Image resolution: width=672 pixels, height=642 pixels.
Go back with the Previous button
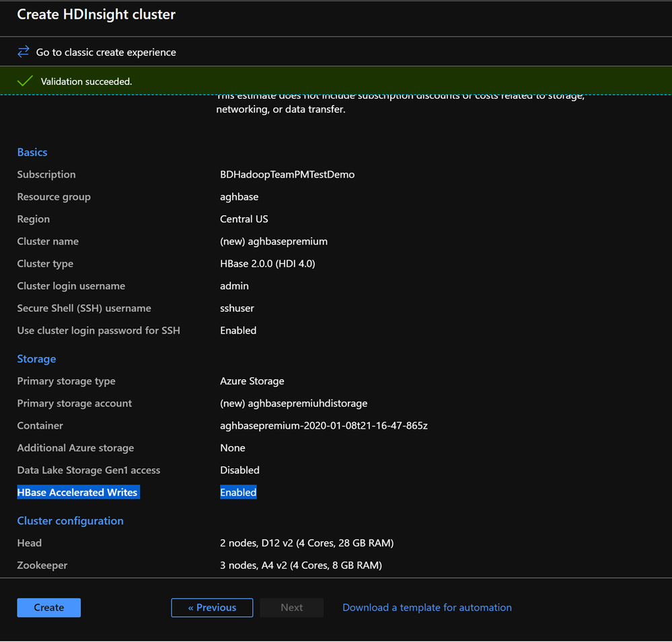pyautogui.click(x=212, y=607)
